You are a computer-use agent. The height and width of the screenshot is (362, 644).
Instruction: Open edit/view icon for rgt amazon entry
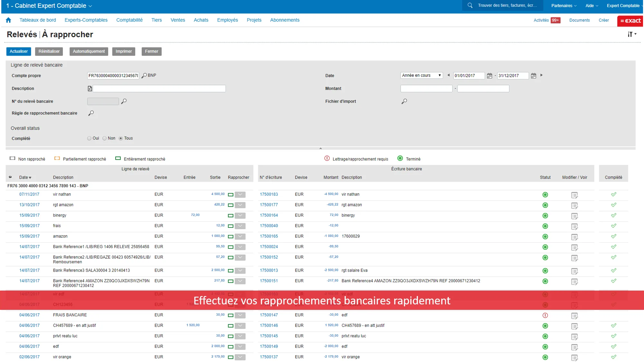pyautogui.click(x=574, y=205)
